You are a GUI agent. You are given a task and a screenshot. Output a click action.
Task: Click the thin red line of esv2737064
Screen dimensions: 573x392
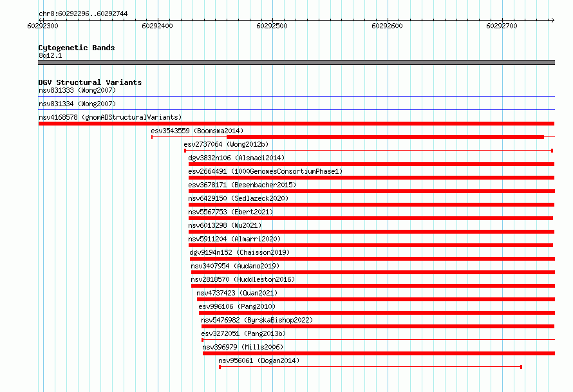pos(368,151)
